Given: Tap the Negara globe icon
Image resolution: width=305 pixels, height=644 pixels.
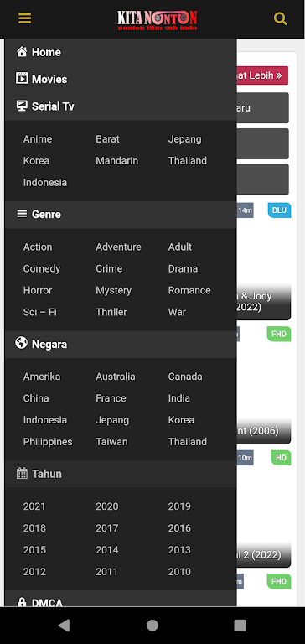Looking at the screenshot, I should pyautogui.click(x=21, y=343).
